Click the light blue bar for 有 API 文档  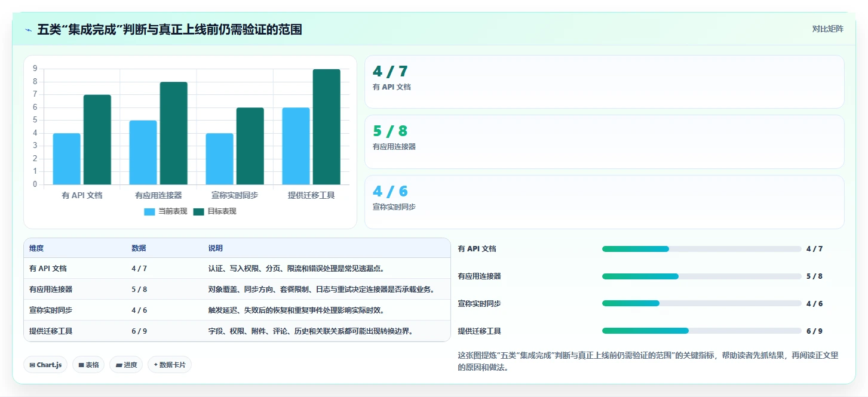(x=67, y=159)
